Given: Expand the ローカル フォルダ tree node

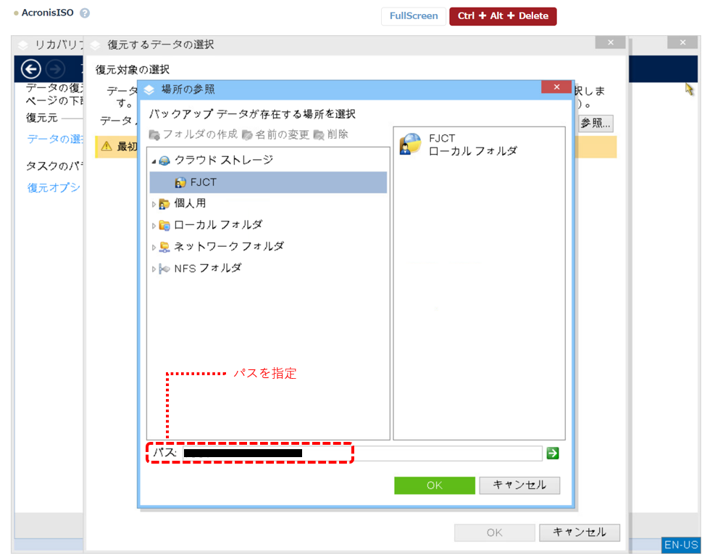Looking at the screenshot, I should pos(153,226).
